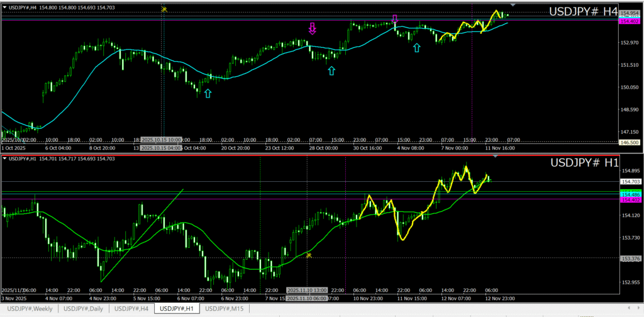Click the yellow marker at top of H4 chart
The width and height of the screenshot is (644, 317).
[x=164, y=9]
